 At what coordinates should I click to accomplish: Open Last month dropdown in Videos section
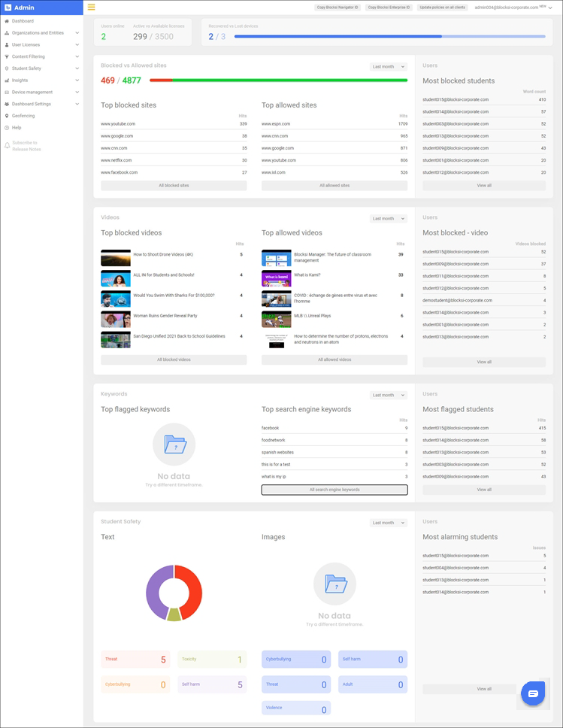coord(389,219)
